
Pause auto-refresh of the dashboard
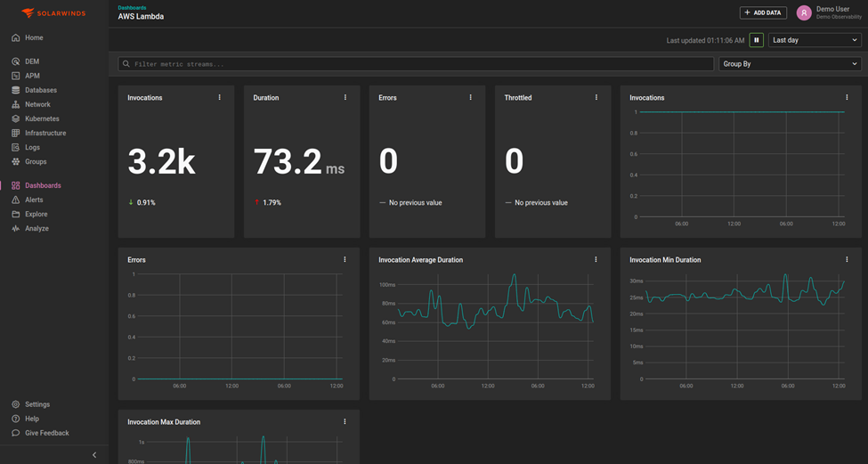(x=756, y=40)
